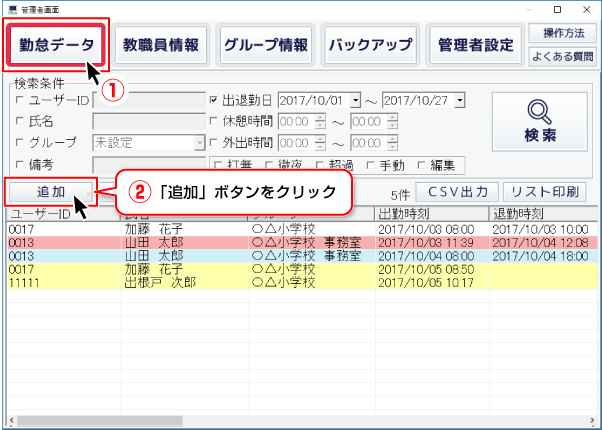The height and width of the screenshot is (430, 602).
Task: Enable the 手動 filter checkbox
Action: tap(372, 165)
